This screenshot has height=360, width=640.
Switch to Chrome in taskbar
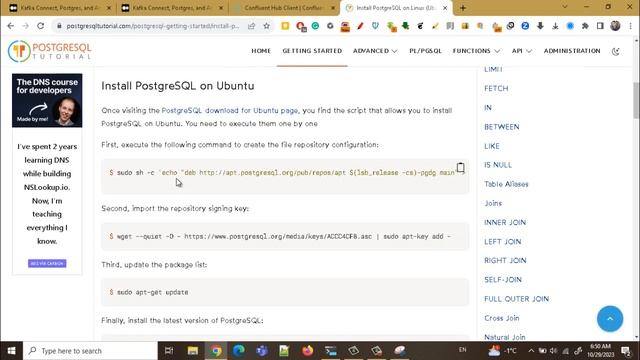pyautogui.click(x=216, y=351)
